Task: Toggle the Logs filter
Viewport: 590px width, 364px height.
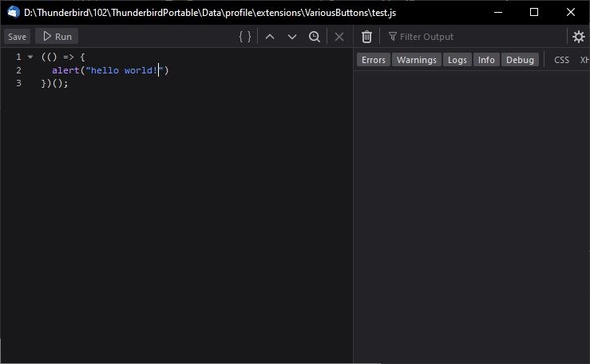Action: pos(457,60)
